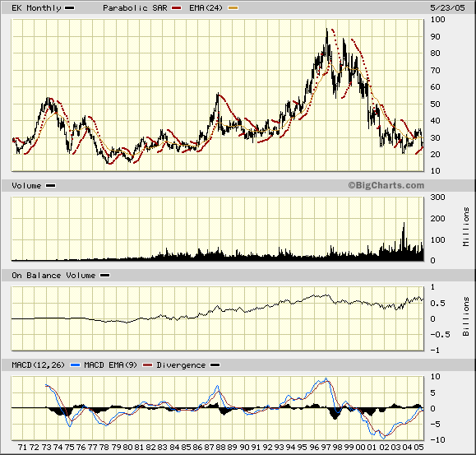
Task: Click the 5/23/05 date label
Action: coord(447,8)
